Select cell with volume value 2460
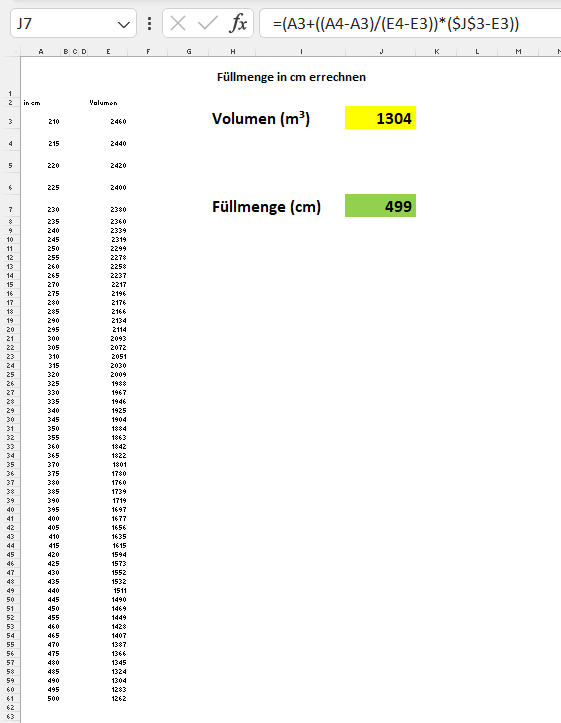Viewport: 561px width, 723px height. click(x=108, y=121)
